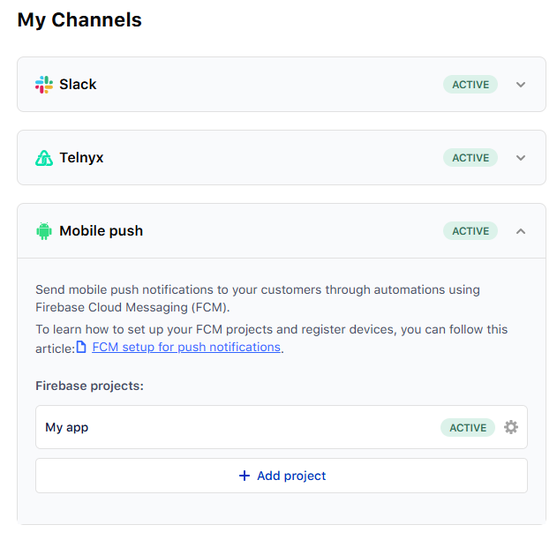Click the Telnyx ACTIVE status badge

470,158
